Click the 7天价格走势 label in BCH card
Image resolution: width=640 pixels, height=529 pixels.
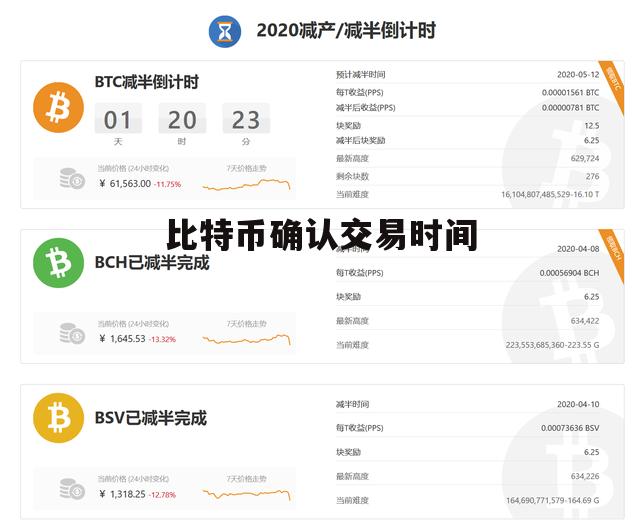[x=247, y=324]
